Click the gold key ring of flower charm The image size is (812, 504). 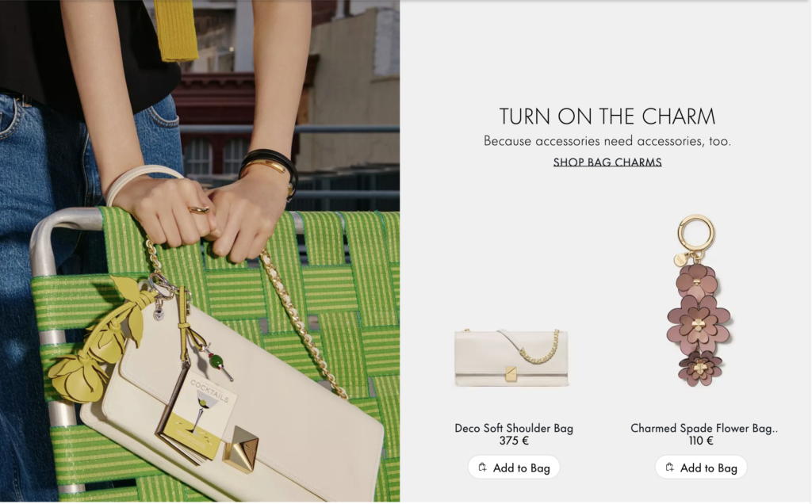(x=696, y=233)
